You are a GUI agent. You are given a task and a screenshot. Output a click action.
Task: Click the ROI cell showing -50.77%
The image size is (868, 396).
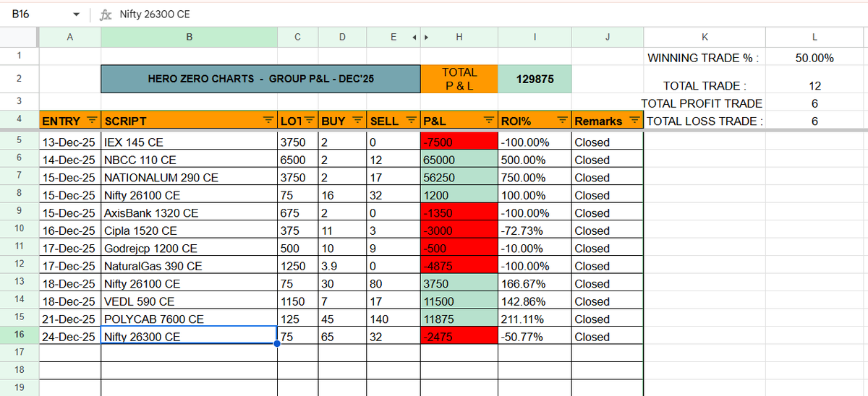click(535, 337)
